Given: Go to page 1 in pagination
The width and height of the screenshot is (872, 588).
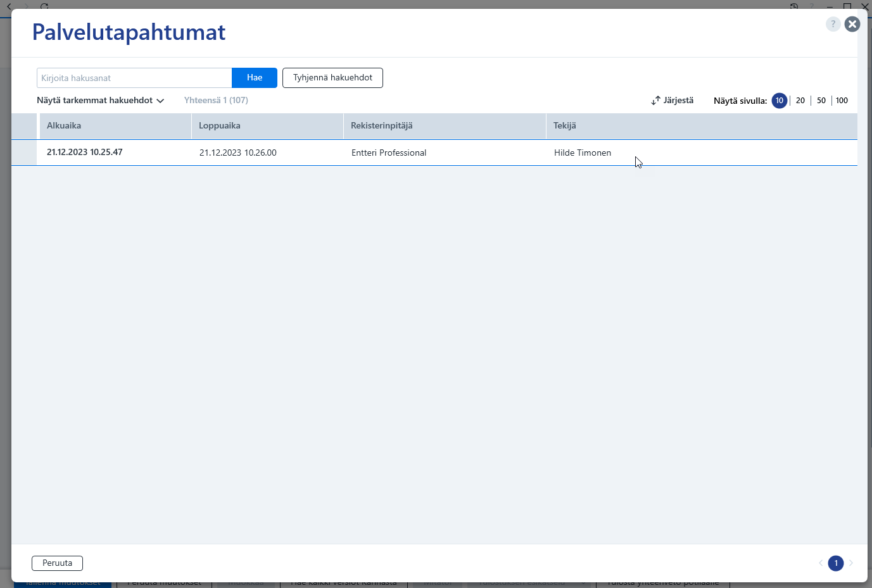Looking at the screenshot, I should click(x=836, y=563).
